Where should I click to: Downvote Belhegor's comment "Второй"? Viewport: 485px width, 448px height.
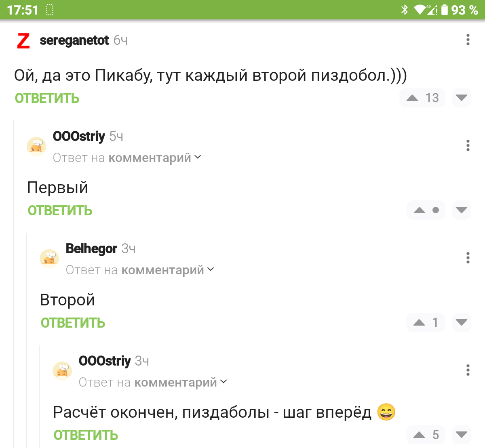tap(461, 322)
